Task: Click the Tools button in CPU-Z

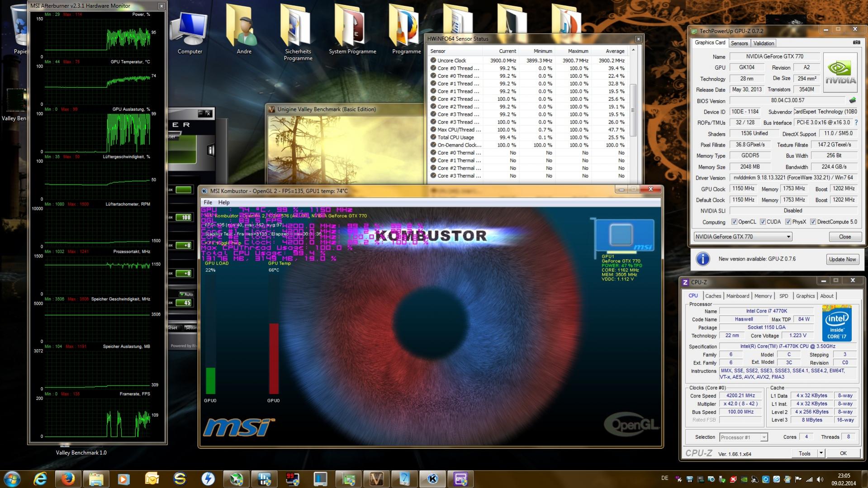Action: click(805, 453)
